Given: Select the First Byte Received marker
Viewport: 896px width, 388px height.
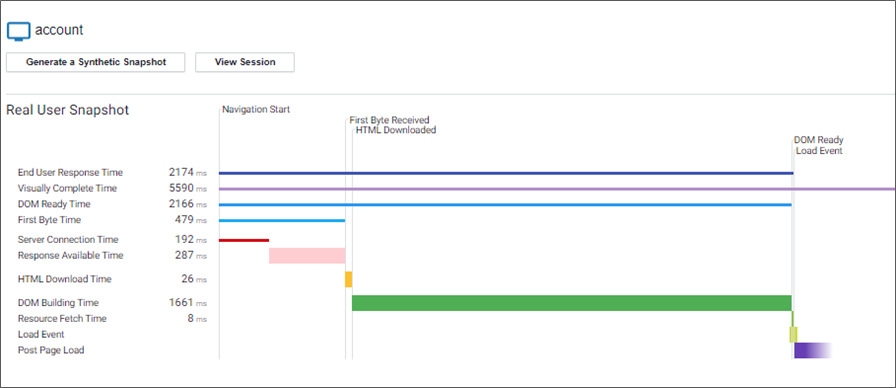Looking at the screenshot, I should (x=389, y=120).
